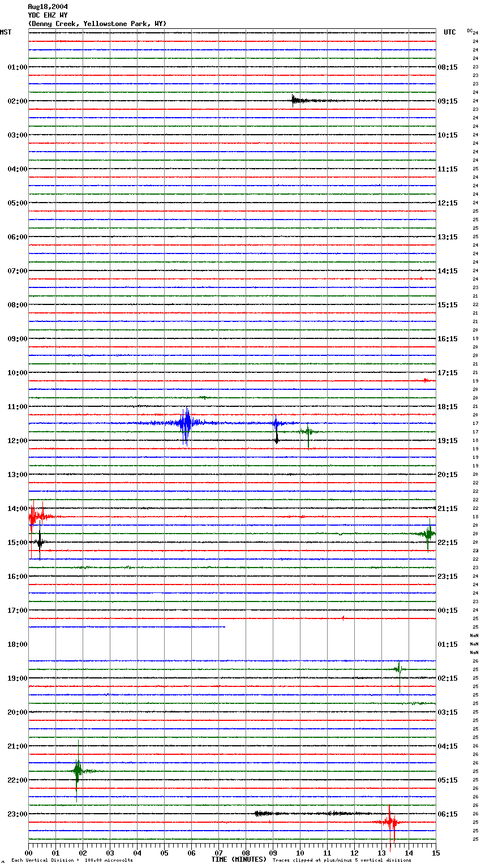
Task: Click the MST column header
Action: point(6,32)
